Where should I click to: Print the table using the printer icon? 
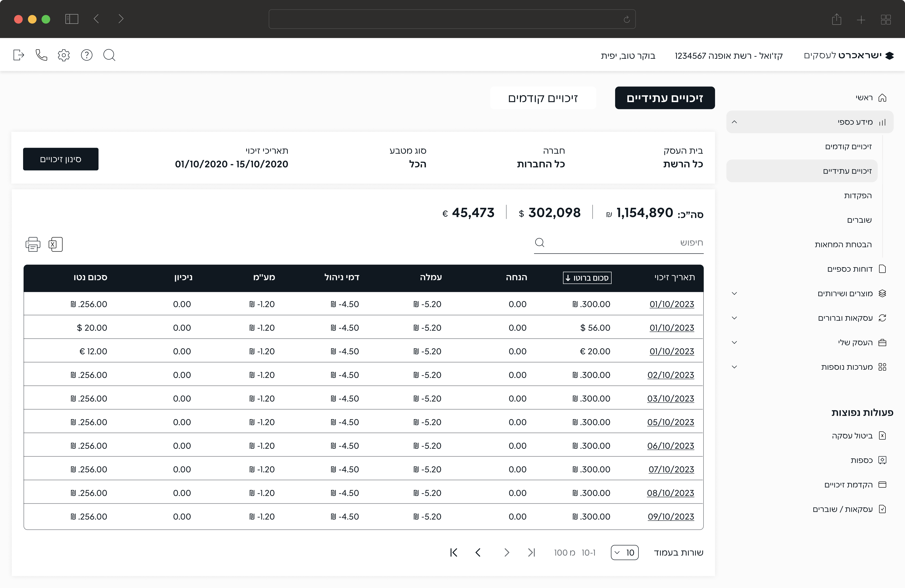[x=33, y=244]
